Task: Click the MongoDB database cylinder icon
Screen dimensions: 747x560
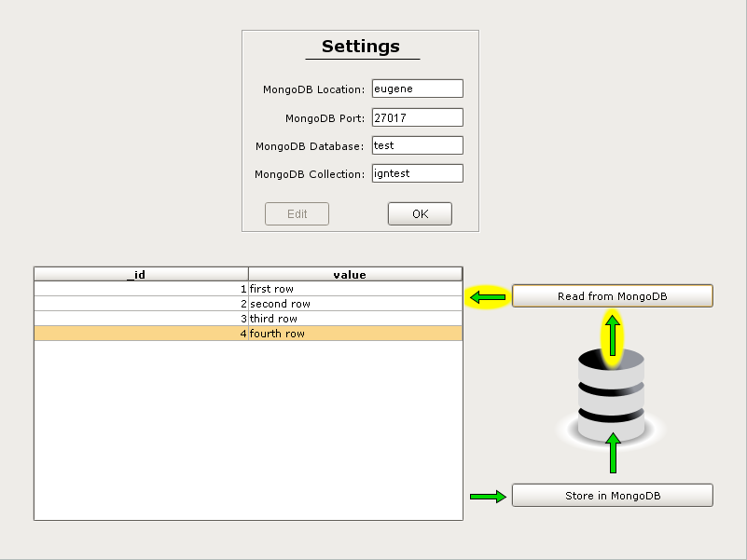Action: click(x=613, y=391)
